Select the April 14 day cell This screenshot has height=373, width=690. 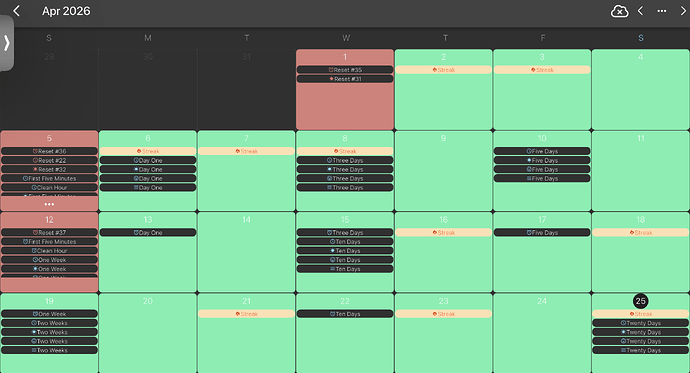(246, 252)
